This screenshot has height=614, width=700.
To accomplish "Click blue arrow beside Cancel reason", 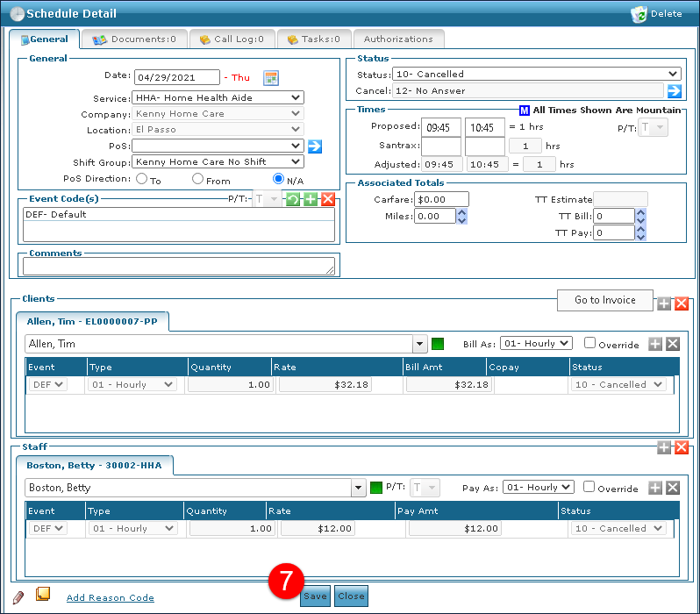I will point(674,90).
